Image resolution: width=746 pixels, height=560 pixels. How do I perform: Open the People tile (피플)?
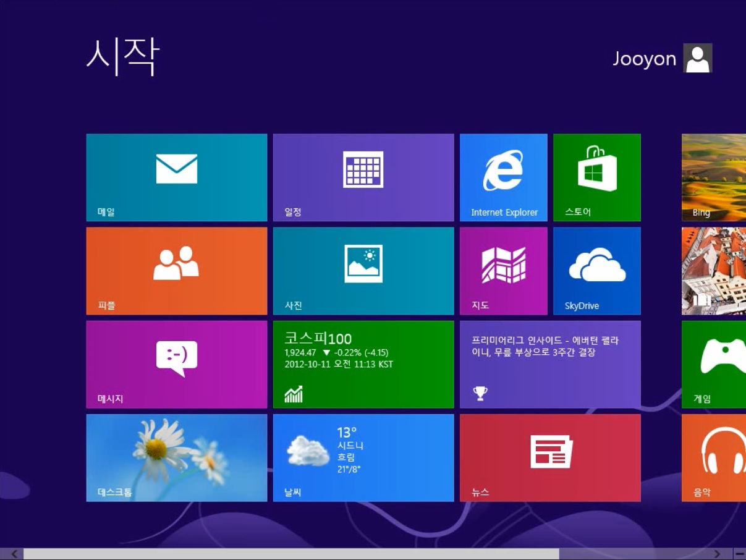tap(177, 271)
